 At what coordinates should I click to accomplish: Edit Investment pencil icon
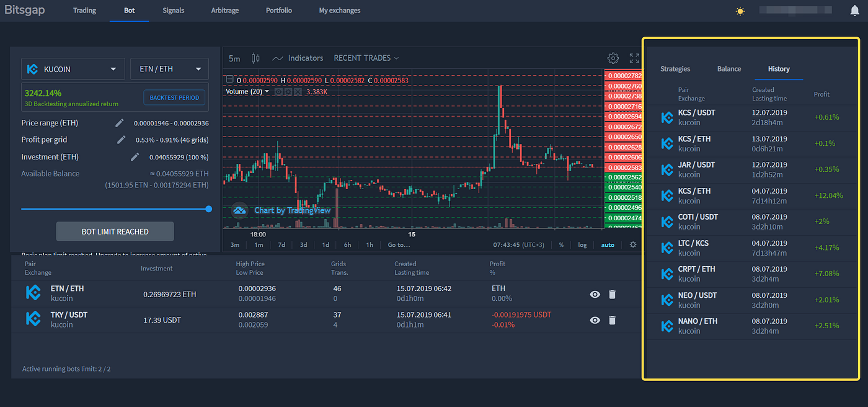click(135, 157)
